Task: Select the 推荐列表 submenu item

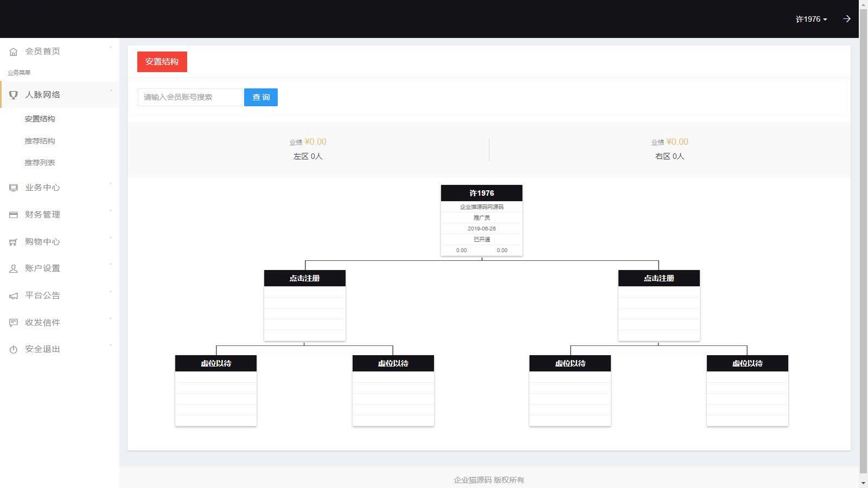Action: [x=40, y=163]
